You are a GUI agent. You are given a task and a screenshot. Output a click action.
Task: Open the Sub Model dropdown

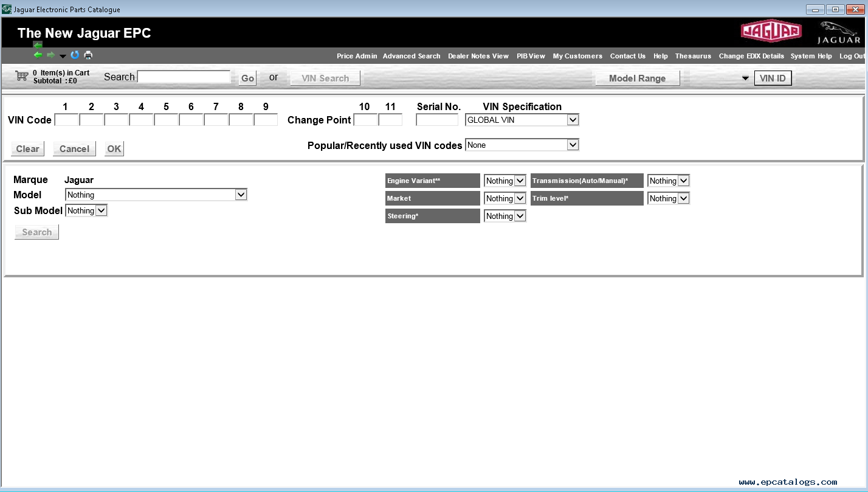(x=86, y=210)
